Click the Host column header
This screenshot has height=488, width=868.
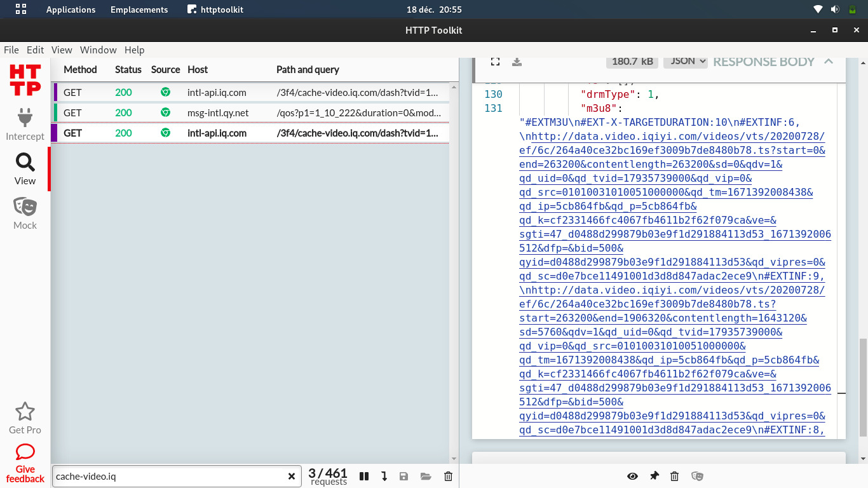tap(198, 70)
